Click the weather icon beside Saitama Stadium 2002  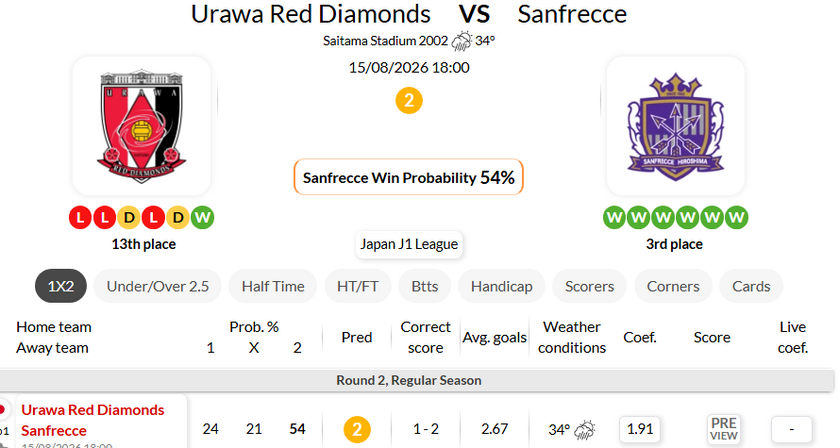(462, 41)
